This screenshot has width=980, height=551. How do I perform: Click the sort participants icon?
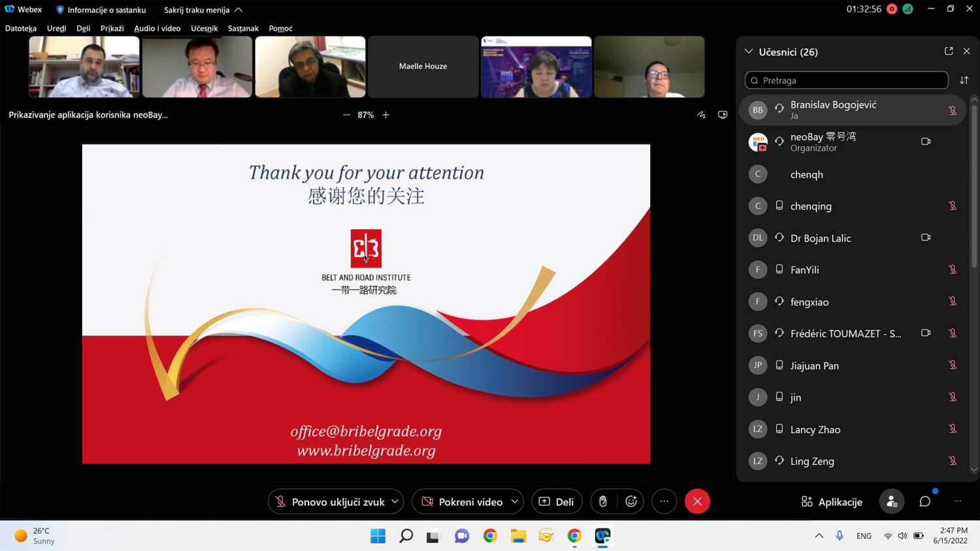pyautogui.click(x=964, y=80)
